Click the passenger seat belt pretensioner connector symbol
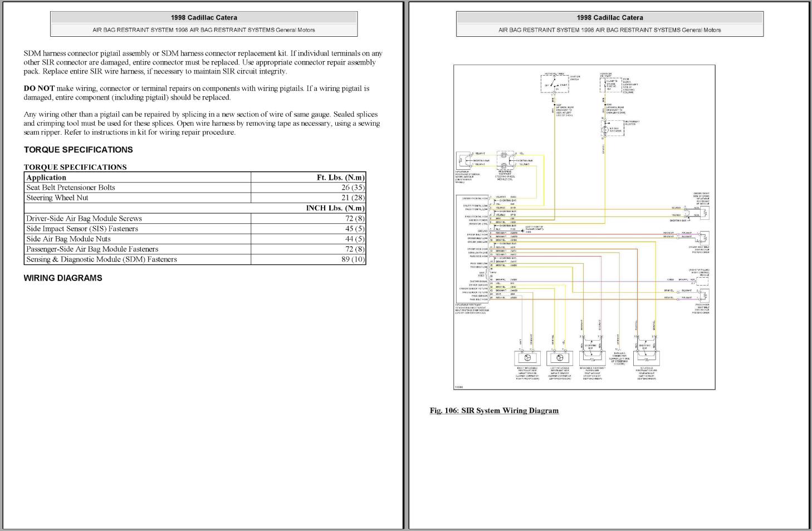This screenshot has height=531, width=812. 703,294
